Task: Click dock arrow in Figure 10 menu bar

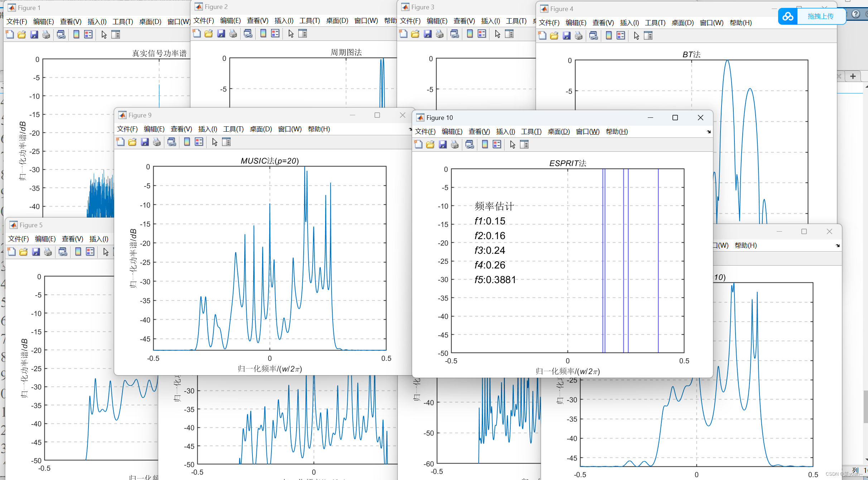Action: [709, 132]
